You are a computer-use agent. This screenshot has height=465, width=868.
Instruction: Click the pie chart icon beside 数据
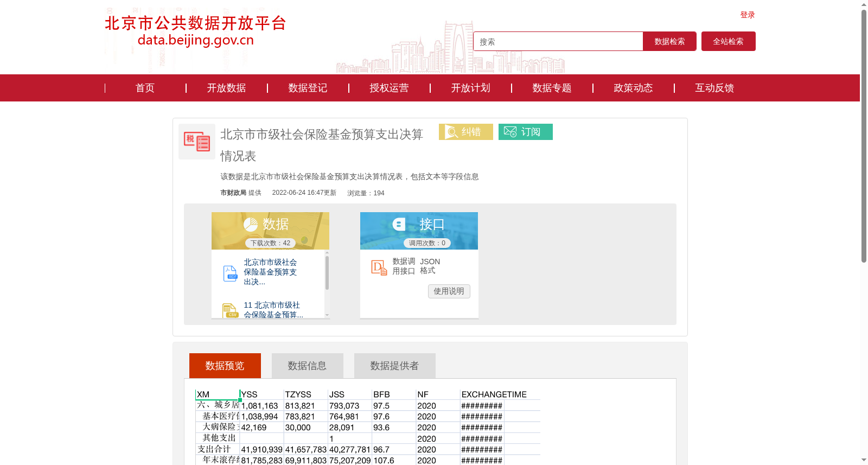click(x=251, y=224)
